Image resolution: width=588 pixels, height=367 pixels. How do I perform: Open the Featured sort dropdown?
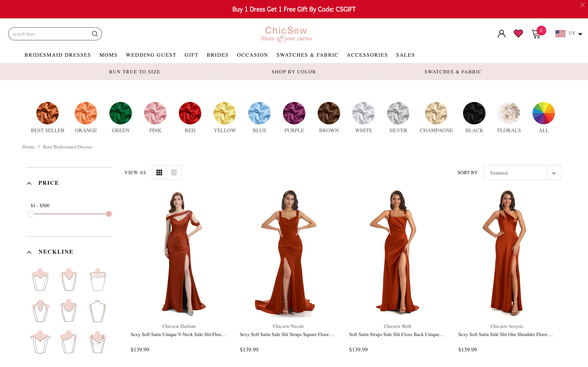(522, 172)
